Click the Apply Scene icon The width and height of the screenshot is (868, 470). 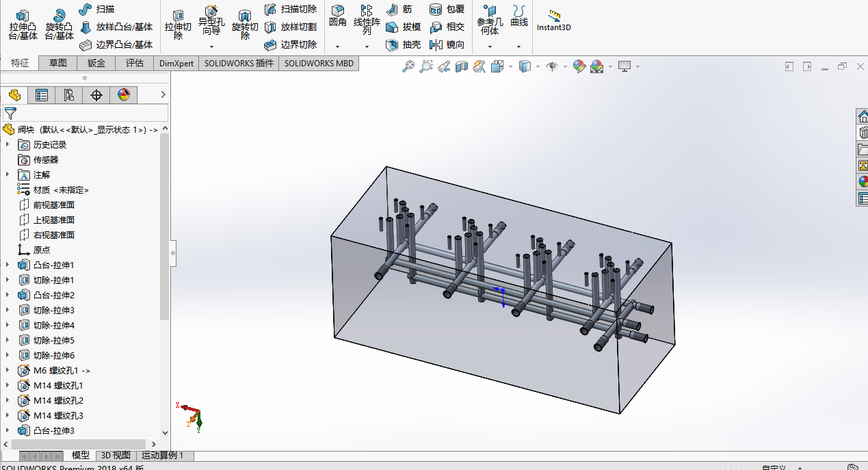click(597, 66)
